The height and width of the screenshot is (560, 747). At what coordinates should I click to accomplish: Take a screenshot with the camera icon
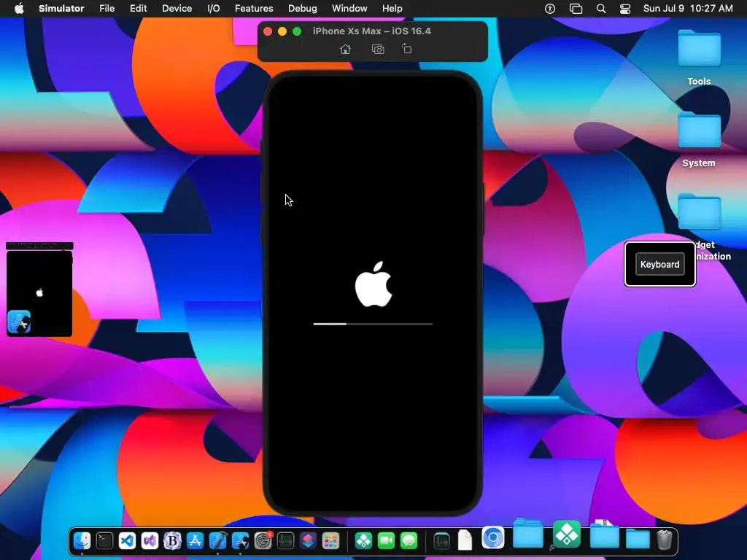(x=378, y=49)
